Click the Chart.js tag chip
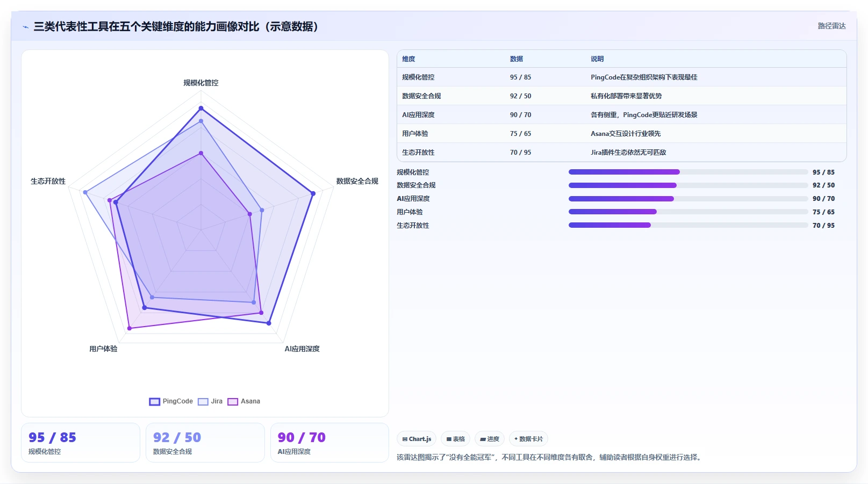Image resolution: width=868 pixels, height=484 pixels. tap(417, 439)
